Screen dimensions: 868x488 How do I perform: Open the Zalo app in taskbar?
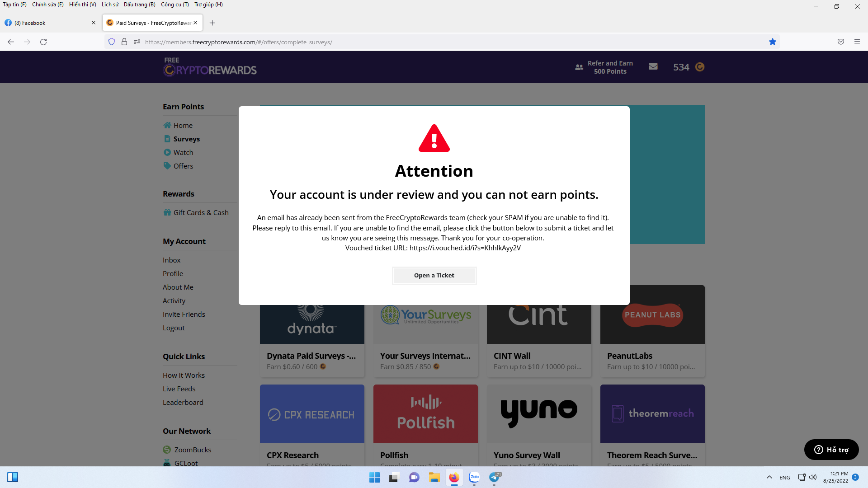click(474, 477)
